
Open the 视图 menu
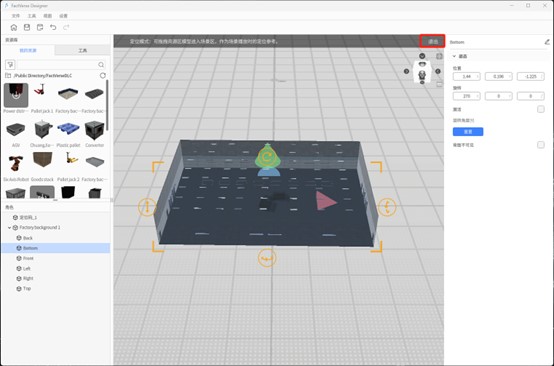tap(47, 16)
